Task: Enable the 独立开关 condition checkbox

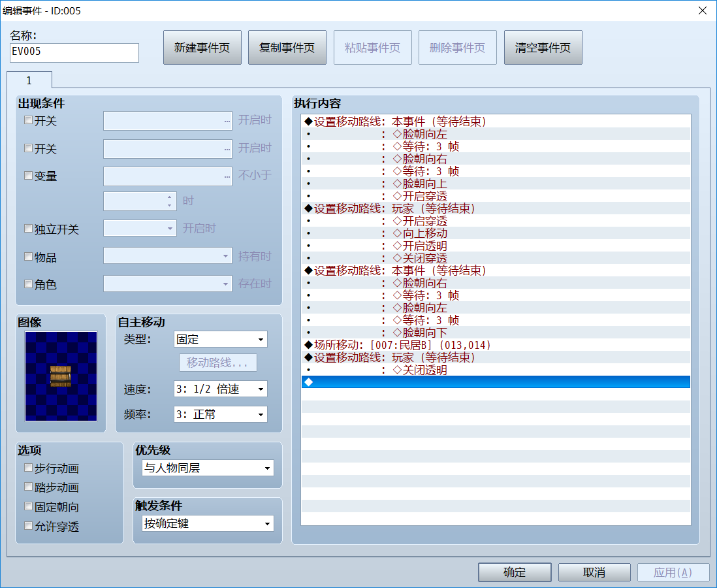Action: click(x=28, y=228)
